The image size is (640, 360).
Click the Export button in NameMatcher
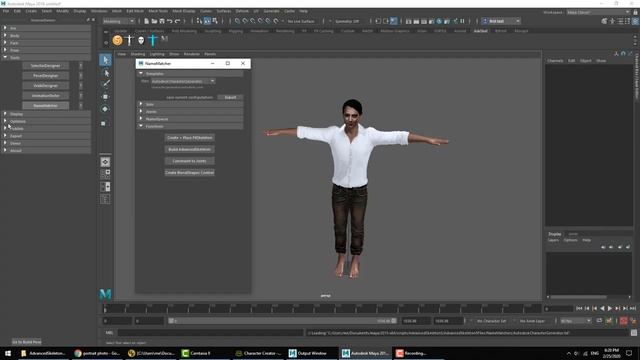coord(230,98)
